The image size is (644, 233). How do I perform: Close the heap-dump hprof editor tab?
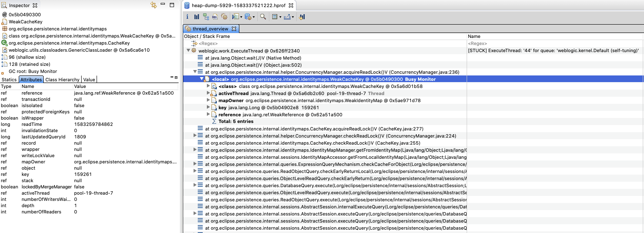pyautogui.click(x=291, y=6)
